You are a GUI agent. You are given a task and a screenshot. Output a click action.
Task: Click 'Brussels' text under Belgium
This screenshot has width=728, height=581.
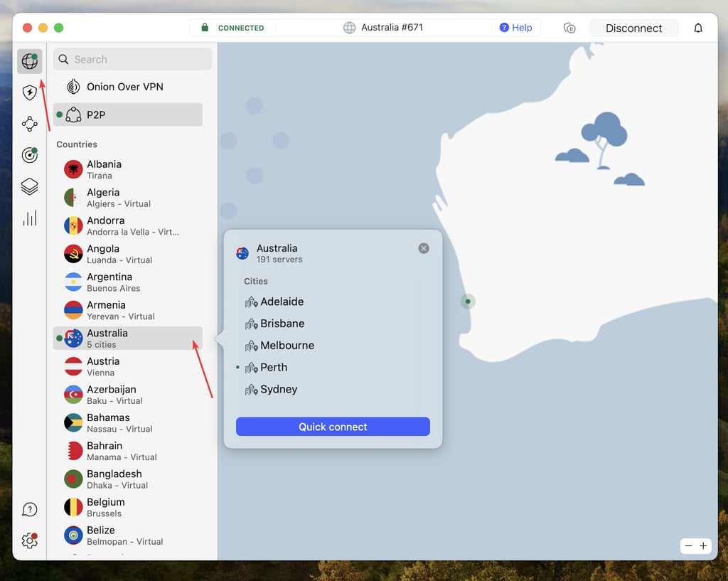tap(104, 513)
